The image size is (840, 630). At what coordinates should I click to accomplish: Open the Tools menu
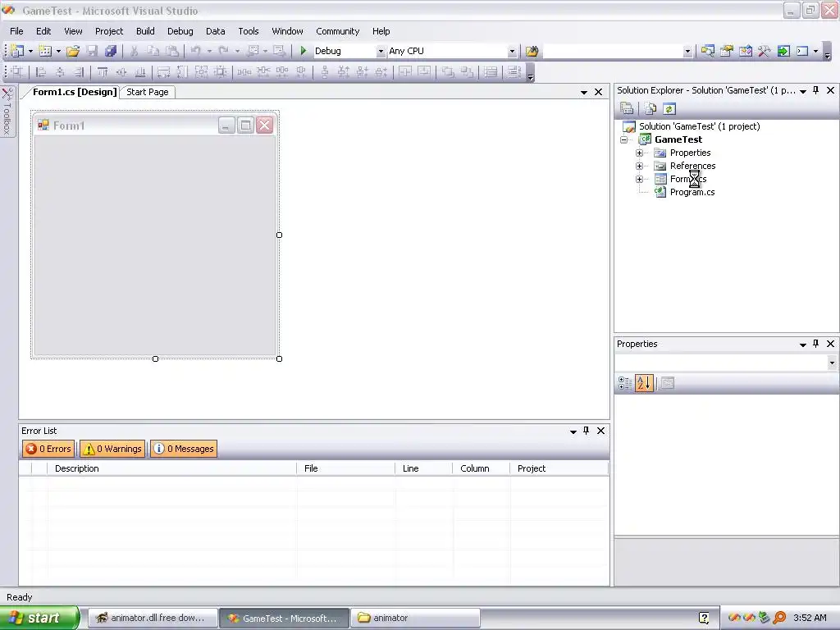(249, 31)
